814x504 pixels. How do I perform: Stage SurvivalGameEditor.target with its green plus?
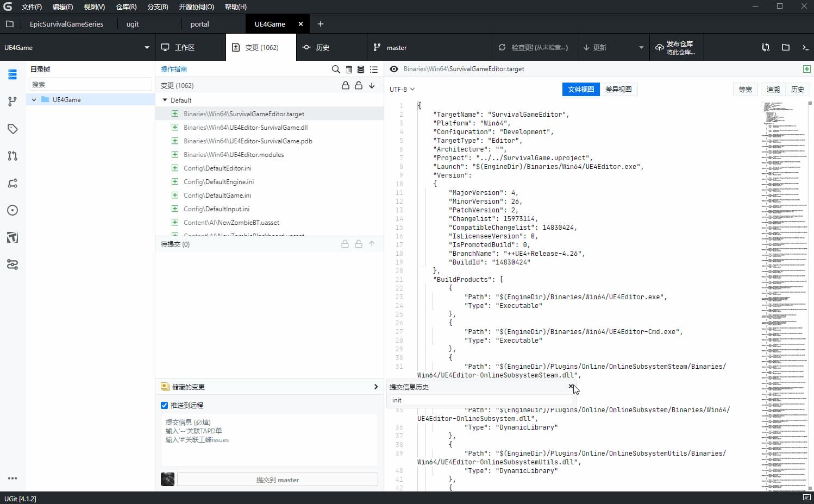pyautogui.click(x=174, y=114)
